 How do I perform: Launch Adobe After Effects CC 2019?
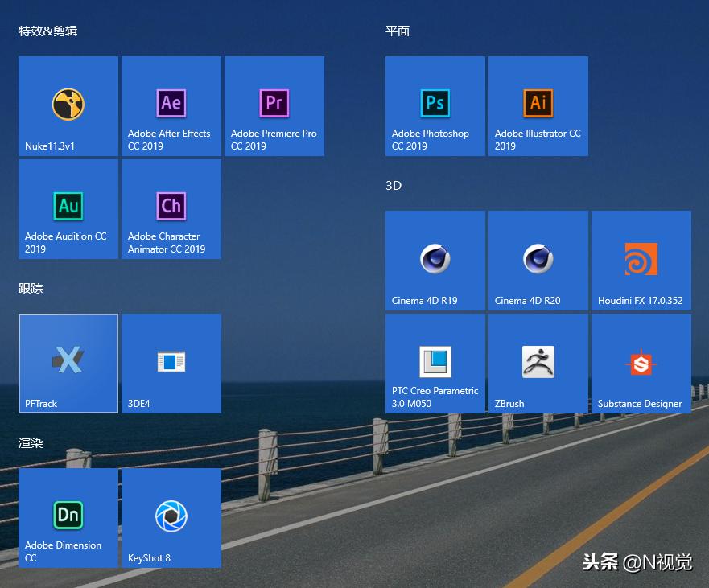[x=171, y=106]
